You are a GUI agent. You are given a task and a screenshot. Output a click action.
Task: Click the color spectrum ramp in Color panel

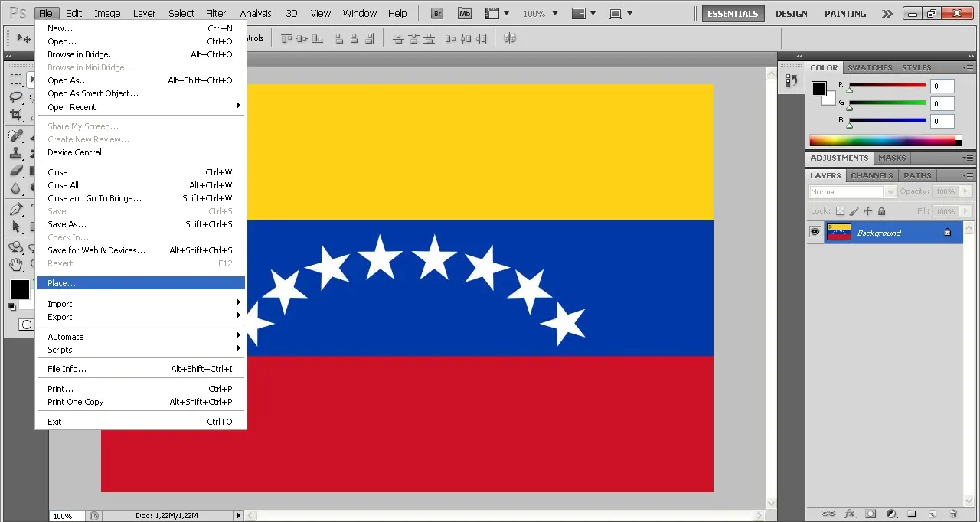[x=885, y=141]
